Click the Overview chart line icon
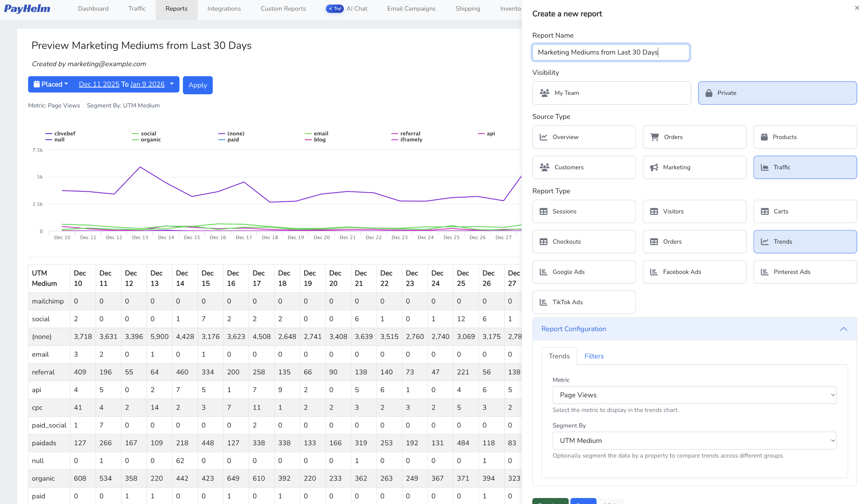 (544, 137)
